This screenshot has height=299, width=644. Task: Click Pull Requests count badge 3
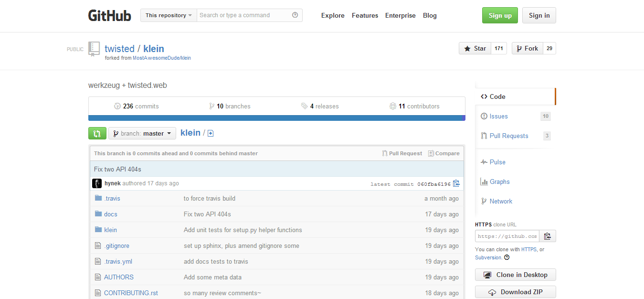[x=547, y=136]
